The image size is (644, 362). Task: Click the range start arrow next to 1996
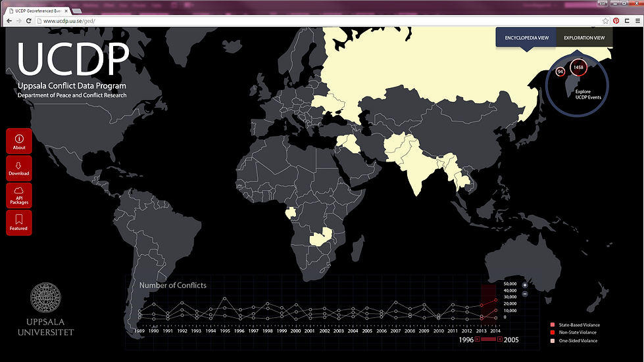click(x=478, y=340)
